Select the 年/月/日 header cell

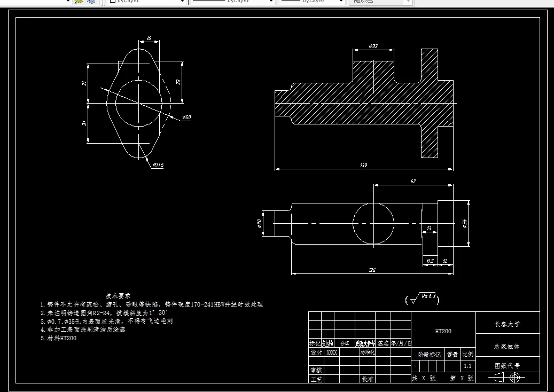click(401, 343)
